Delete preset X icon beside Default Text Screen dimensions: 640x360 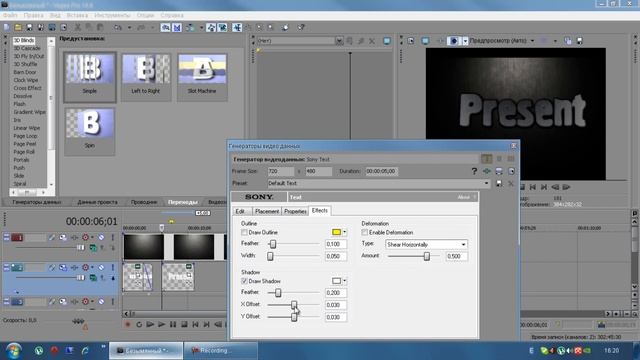point(511,184)
